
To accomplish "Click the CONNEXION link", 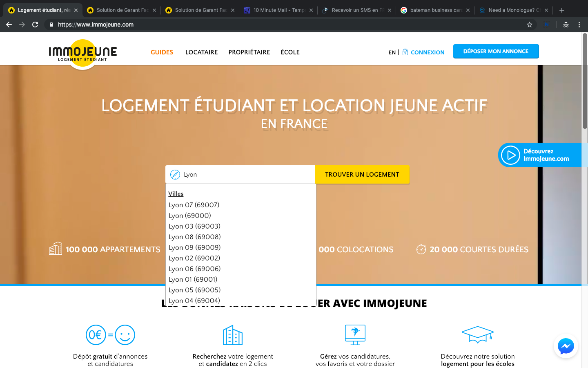I will [428, 52].
